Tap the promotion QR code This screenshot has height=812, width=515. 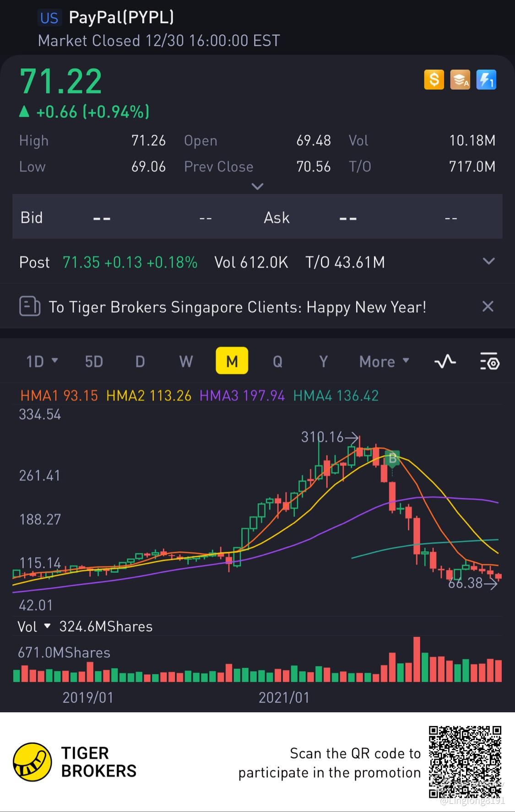pyautogui.click(x=465, y=763)
